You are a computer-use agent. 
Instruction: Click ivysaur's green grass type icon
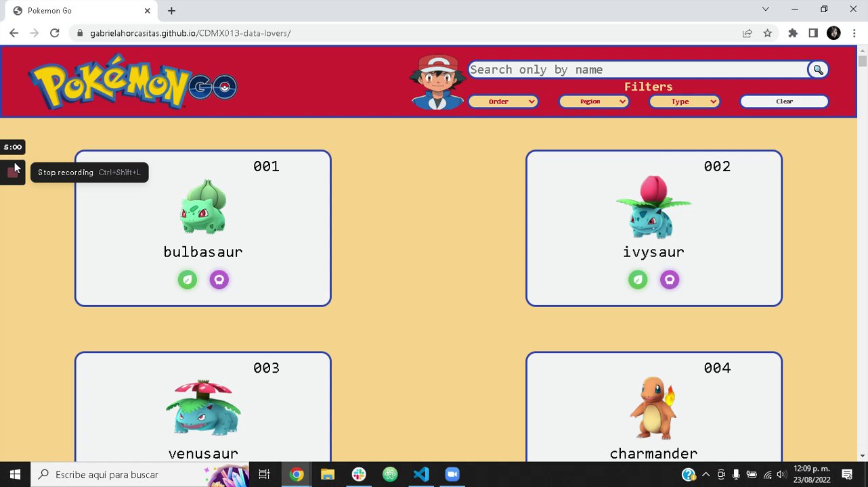point(638,279)
